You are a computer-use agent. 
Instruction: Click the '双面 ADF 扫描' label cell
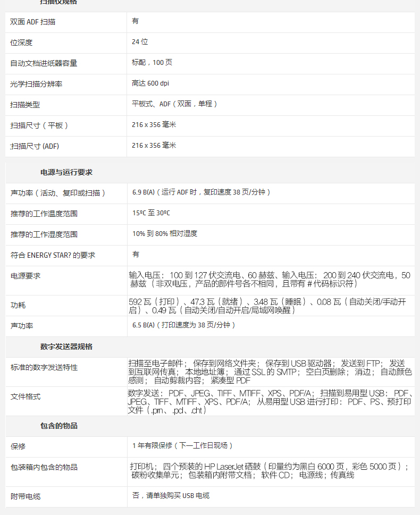point(32,22)
